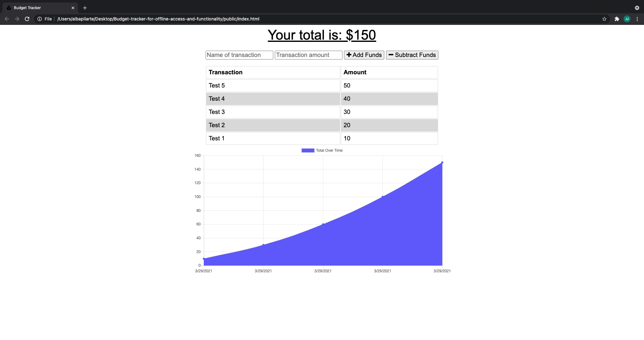The image size is (644, 340).
Task: Click the amount cell showing 40
Action: coord(389,99)
